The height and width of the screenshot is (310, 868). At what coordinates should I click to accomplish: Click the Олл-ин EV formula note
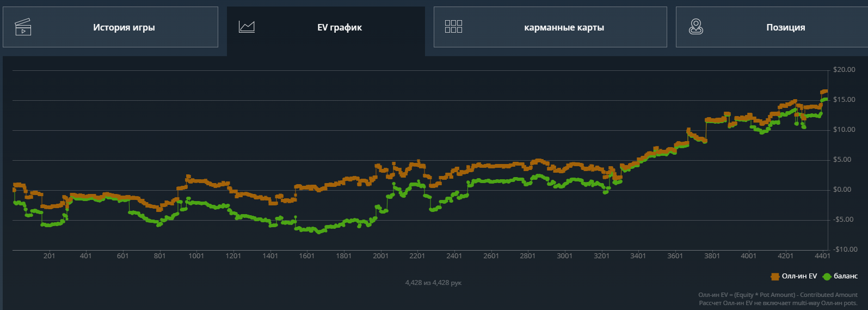coord(778,295)
